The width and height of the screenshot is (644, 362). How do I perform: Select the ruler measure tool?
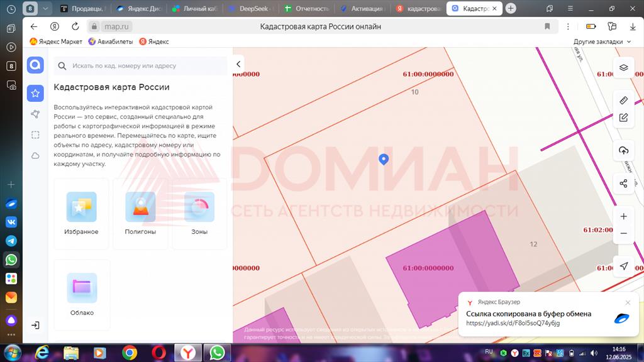[623, 100]
